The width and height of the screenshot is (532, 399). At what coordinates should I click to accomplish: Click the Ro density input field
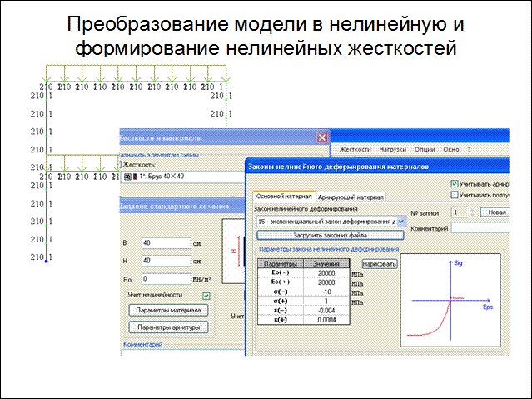click(167, 279)
